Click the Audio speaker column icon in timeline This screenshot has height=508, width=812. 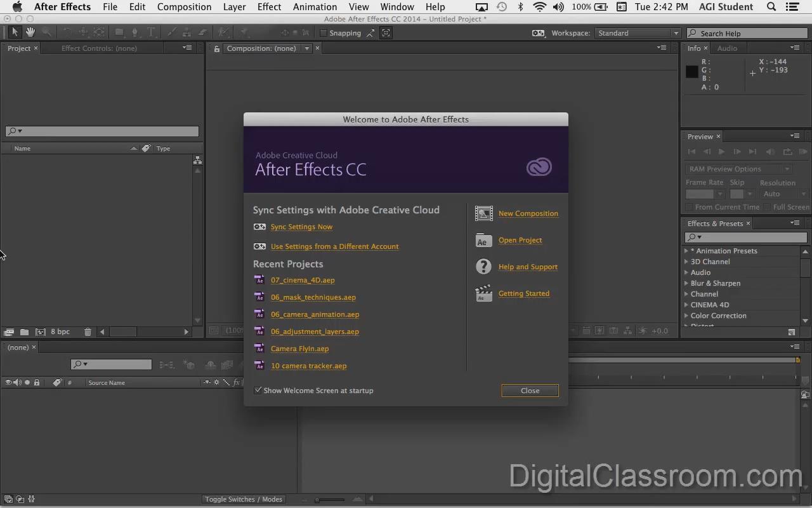point(18,382)
